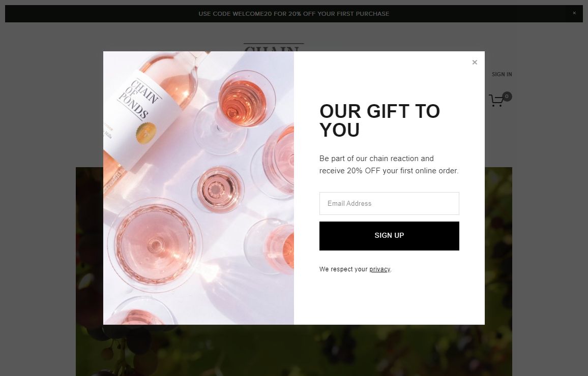This screenshot has height=376, width=588.
Task: Click the Email Address field
Action: [389, 203]
